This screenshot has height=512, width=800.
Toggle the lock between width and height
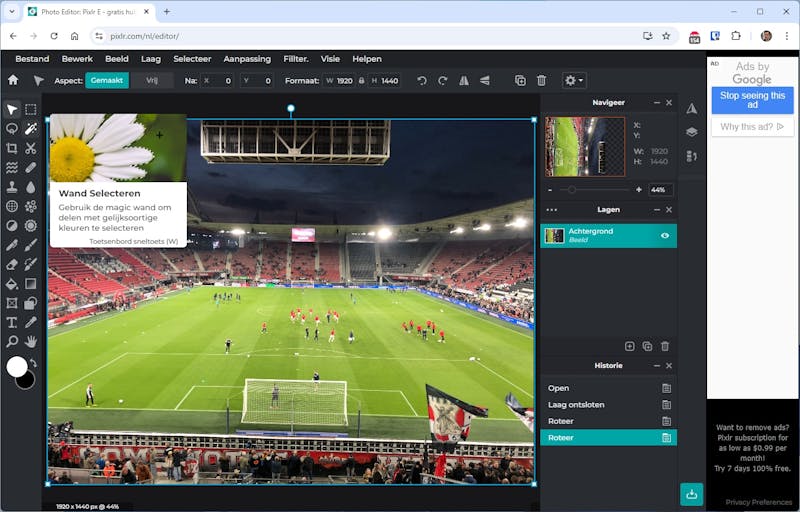pyautogui.click(x=362, y=80)
